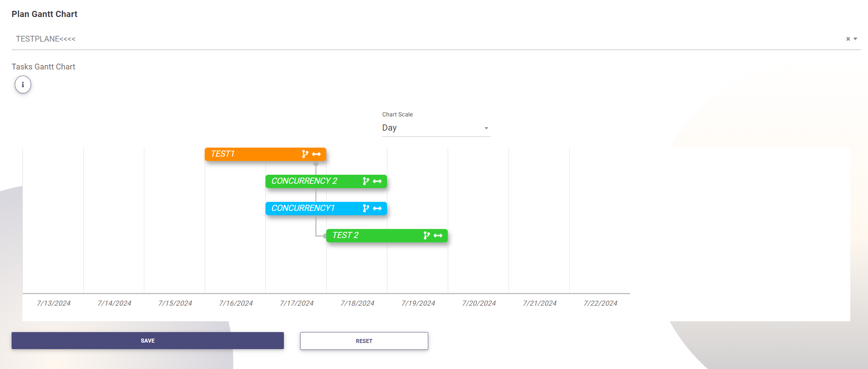Click the 7/18/2024 date label

tap(357, 303)
